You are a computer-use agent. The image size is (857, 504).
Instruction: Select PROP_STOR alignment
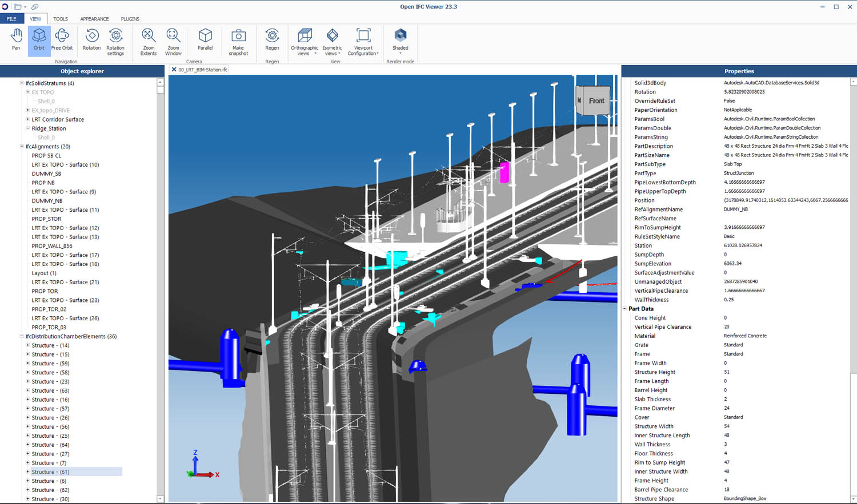point(46,219)
